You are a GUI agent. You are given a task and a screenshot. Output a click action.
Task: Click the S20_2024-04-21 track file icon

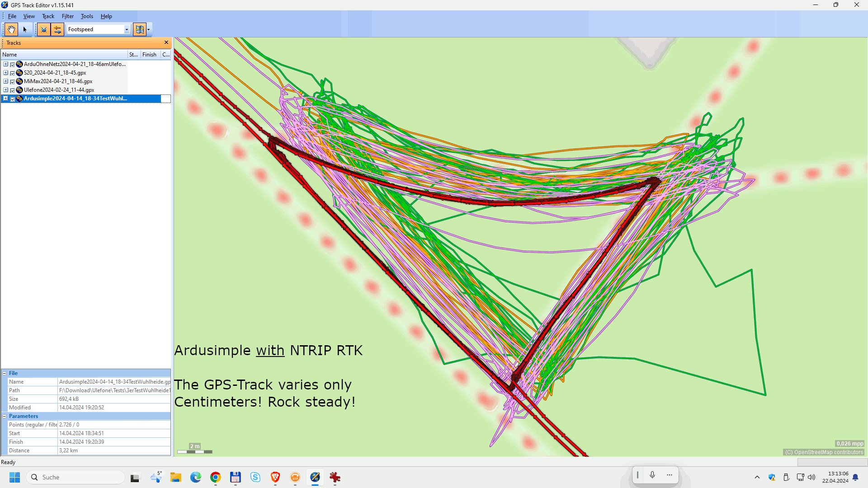click(19, 73)
